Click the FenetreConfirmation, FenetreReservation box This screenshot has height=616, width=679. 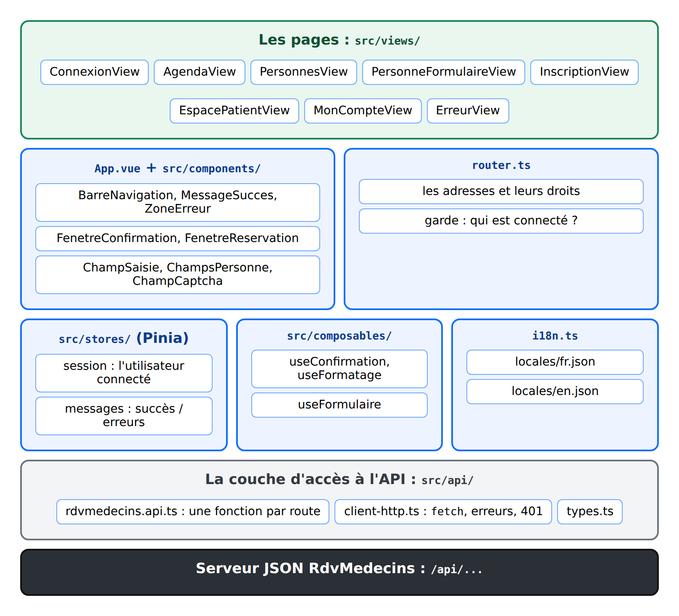[x=178, y=239]
